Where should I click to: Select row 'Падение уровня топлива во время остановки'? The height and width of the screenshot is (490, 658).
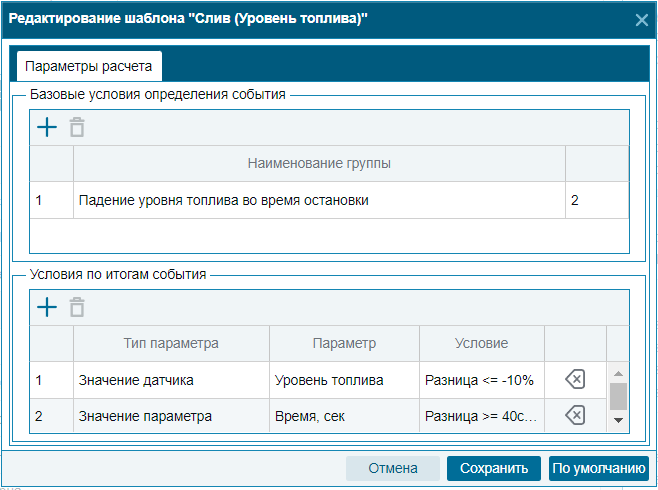(x=329, y=200)
